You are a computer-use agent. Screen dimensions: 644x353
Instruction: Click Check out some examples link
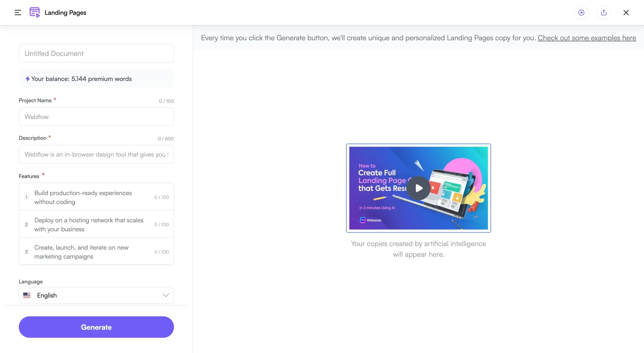587,38
